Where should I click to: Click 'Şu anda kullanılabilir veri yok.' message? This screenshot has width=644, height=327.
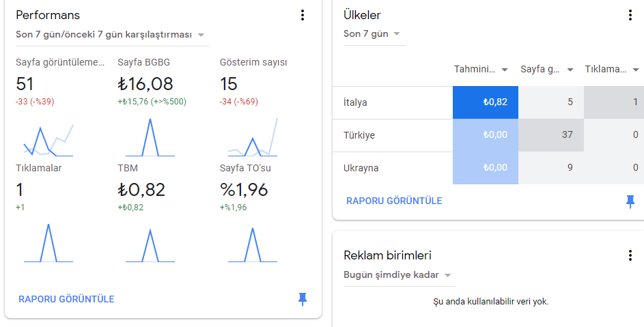490,302
